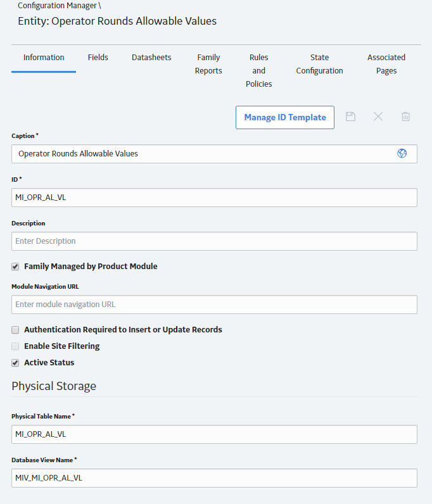Open the Family Reports tab

[208, 64]
